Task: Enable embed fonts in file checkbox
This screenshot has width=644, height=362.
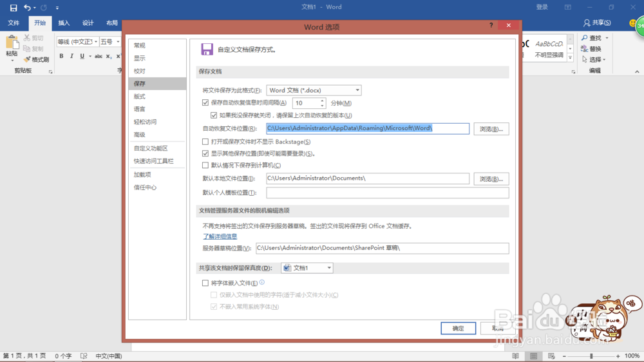Action: coord(205,283)
